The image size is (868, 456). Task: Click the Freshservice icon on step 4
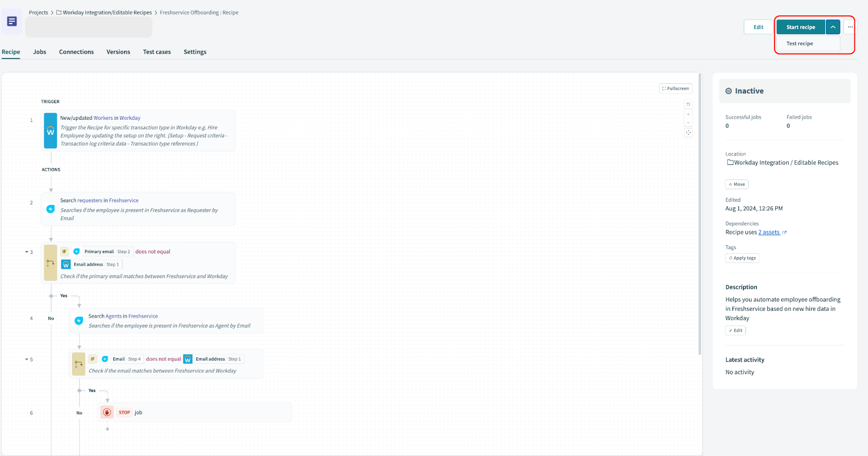79,321
